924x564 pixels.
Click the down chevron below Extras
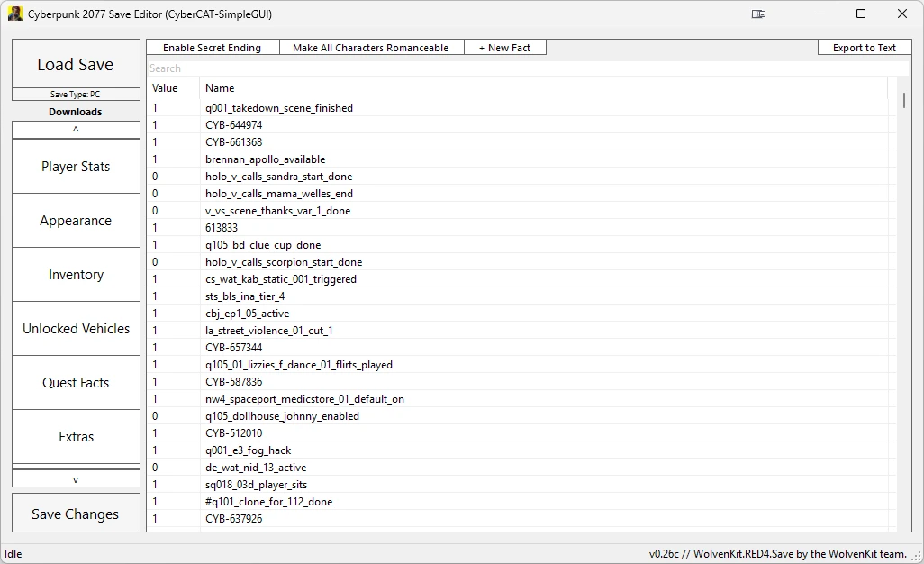[x=75, y=478]
